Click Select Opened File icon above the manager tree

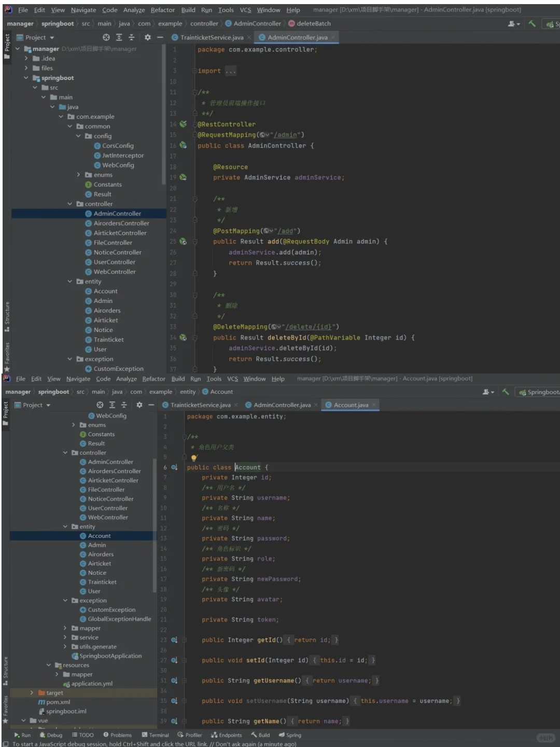106,37
